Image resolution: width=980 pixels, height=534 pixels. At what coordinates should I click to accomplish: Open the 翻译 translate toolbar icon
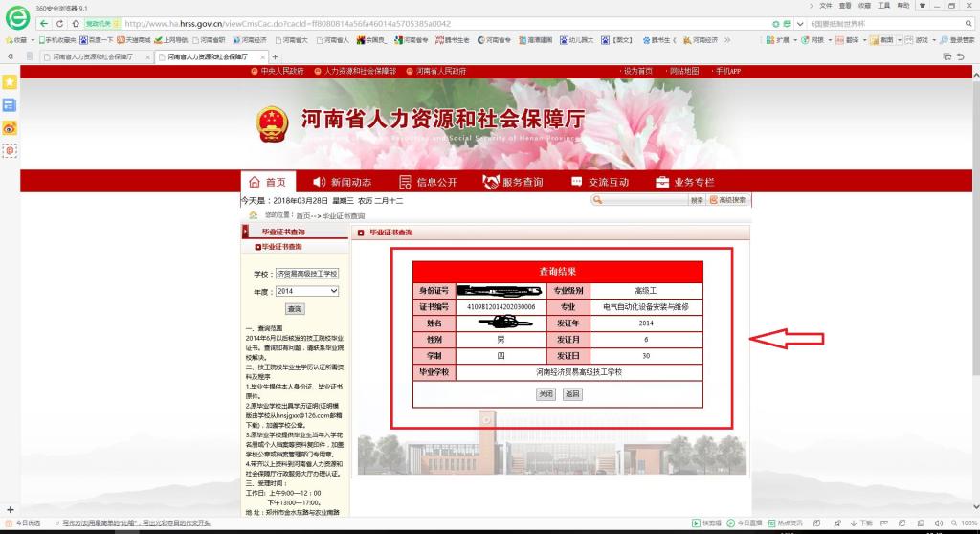[848, 40]
